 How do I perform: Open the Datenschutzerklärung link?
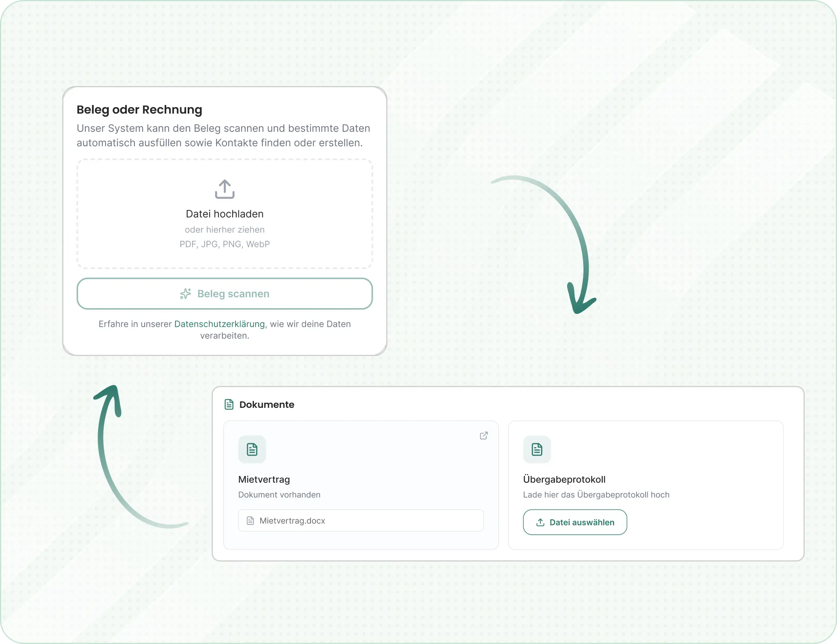click(219, 324)
